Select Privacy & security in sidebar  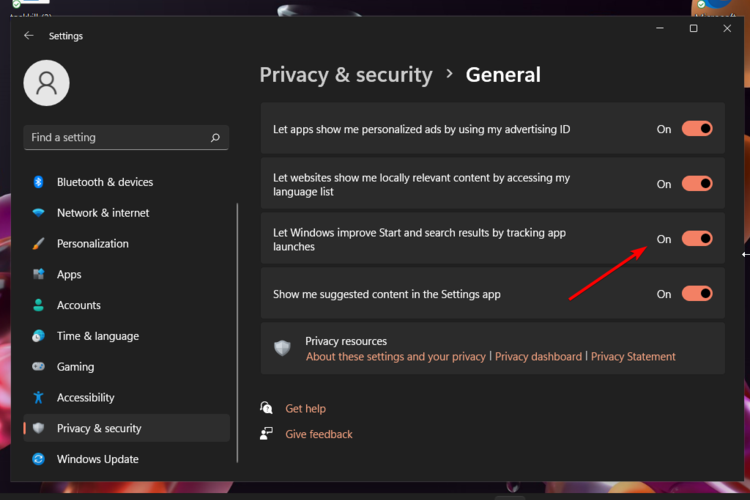click(x=127, y=428)
